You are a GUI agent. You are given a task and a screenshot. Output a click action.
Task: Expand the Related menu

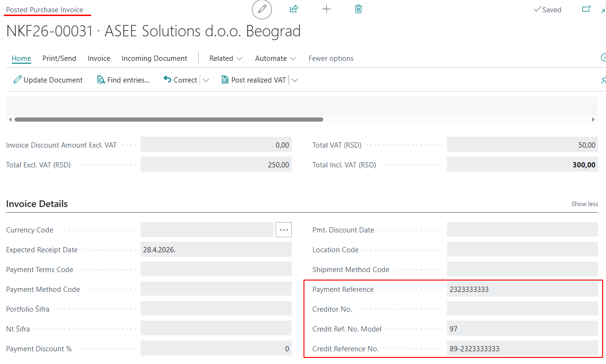226,58
